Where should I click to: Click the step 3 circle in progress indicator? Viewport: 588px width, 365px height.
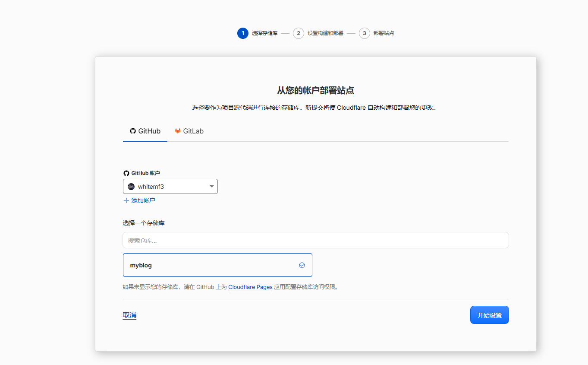tap(365, 33)
